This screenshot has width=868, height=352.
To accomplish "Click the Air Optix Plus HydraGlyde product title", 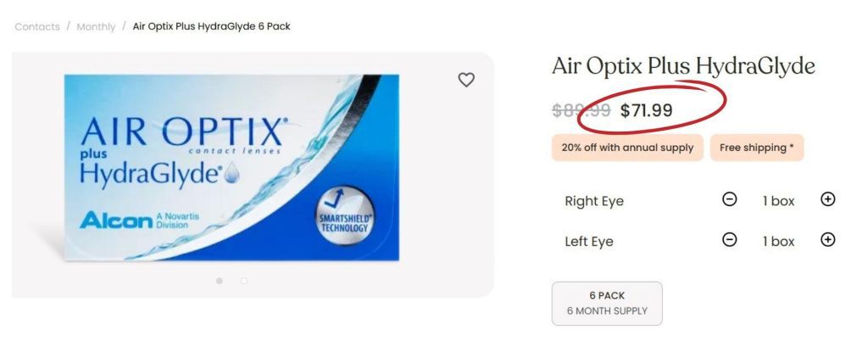I will click(x=682, y=66).
